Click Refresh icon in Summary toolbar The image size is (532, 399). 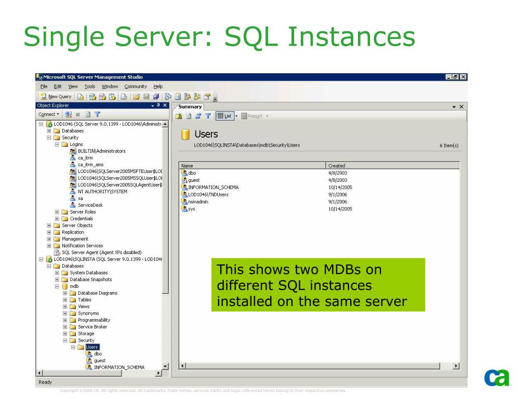click(189, 116)
